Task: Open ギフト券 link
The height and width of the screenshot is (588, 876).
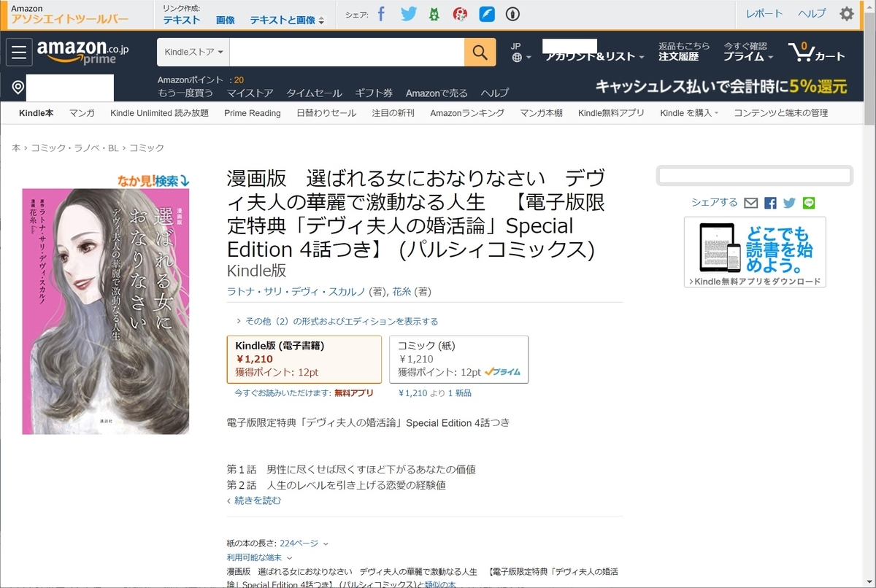Action: point(374,93)
